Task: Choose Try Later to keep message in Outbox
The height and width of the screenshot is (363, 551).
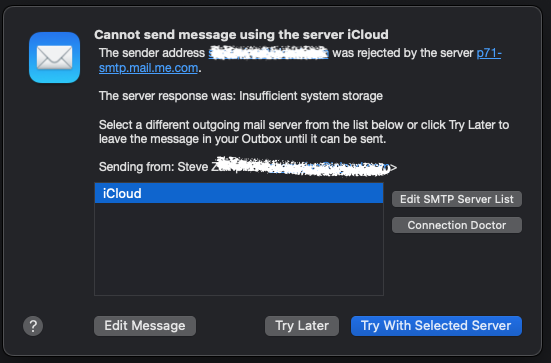Action: (302, 326)
